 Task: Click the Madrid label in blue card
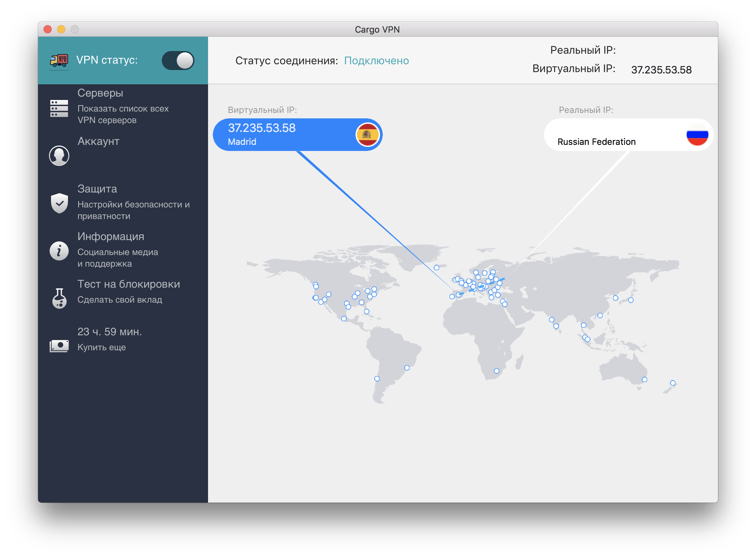pyautogui.click(x=242, y=142)
